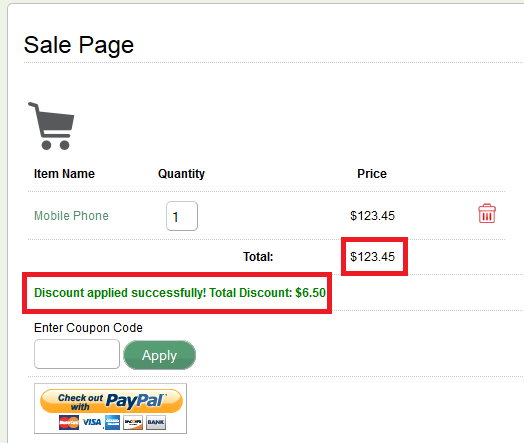Check out with the PayPal button

coord(111,401)
